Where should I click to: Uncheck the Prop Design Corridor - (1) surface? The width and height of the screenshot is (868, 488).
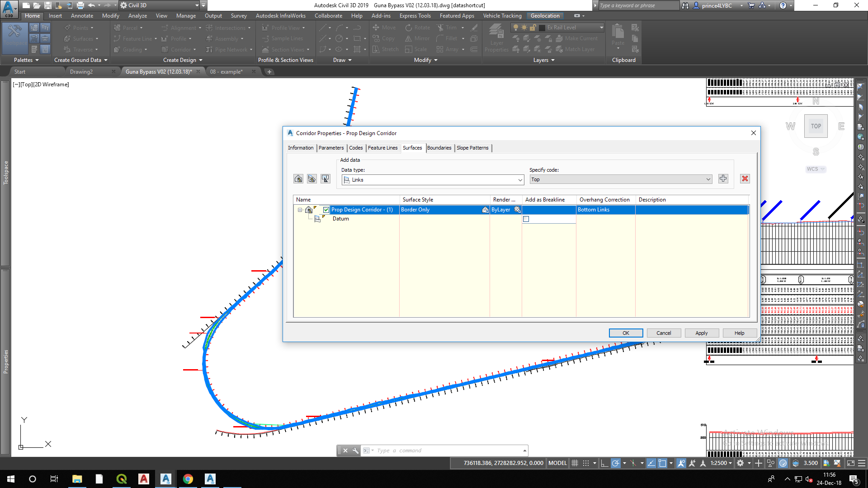point(326,210)
